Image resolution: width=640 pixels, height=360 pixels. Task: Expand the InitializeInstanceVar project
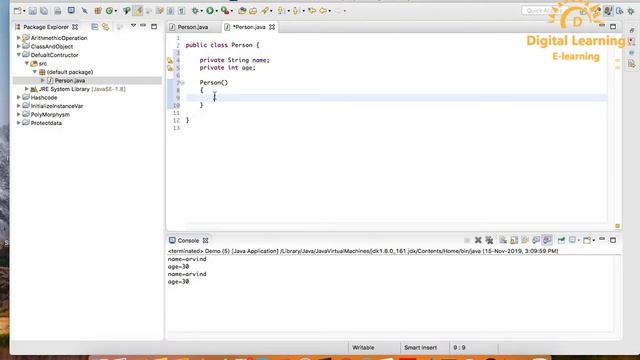[x=18, y=106]
